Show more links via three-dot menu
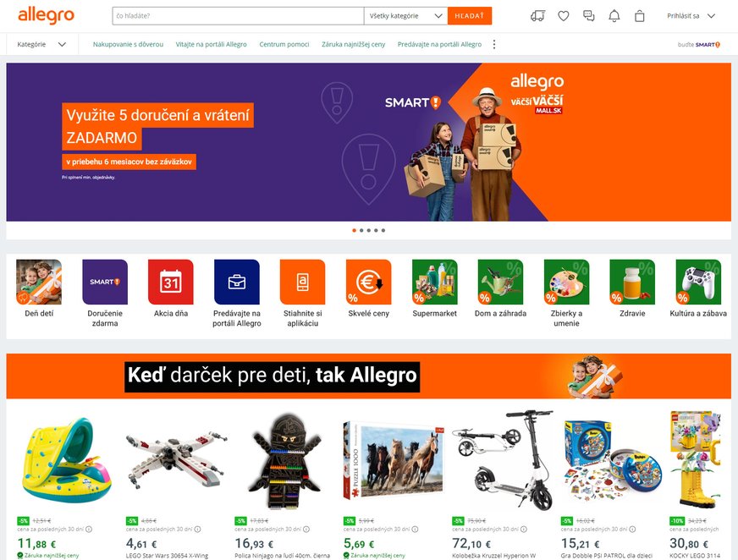738x560 pixels. click(493, 44)
